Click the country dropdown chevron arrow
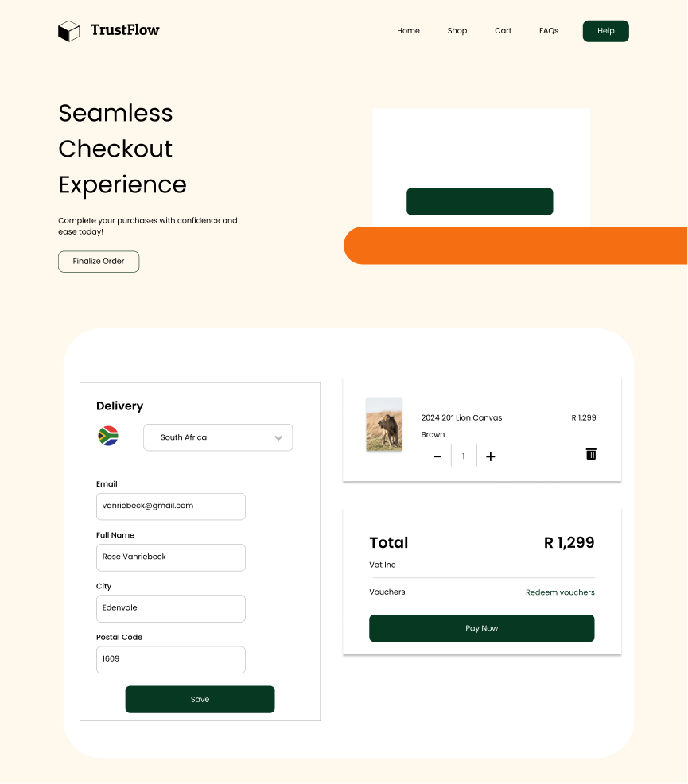 278,437
